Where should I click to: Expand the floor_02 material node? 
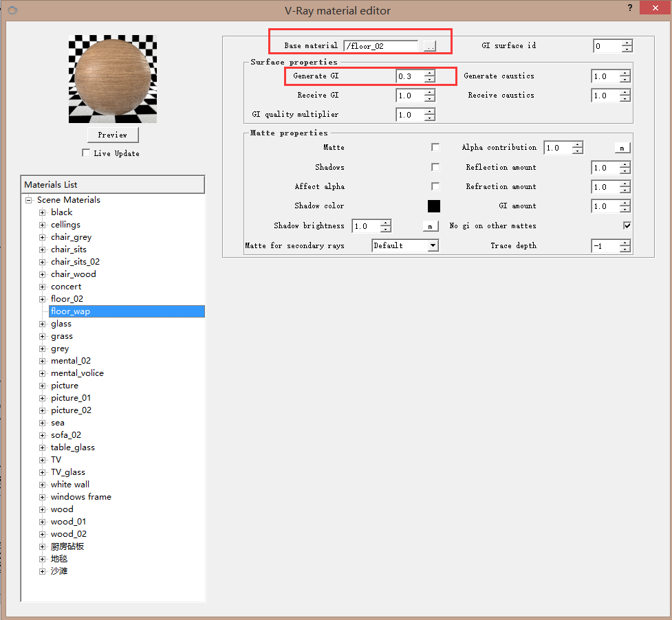tap(43, 299)
